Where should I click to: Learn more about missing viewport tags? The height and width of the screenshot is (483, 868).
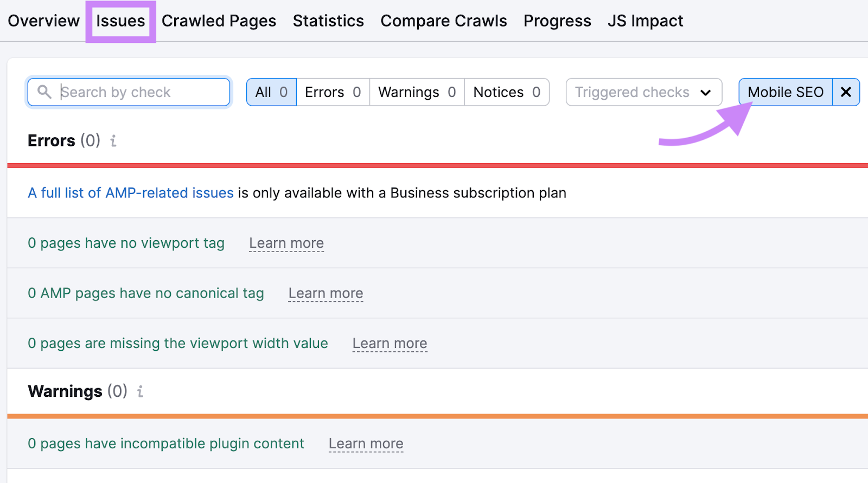tap(286, 243)
